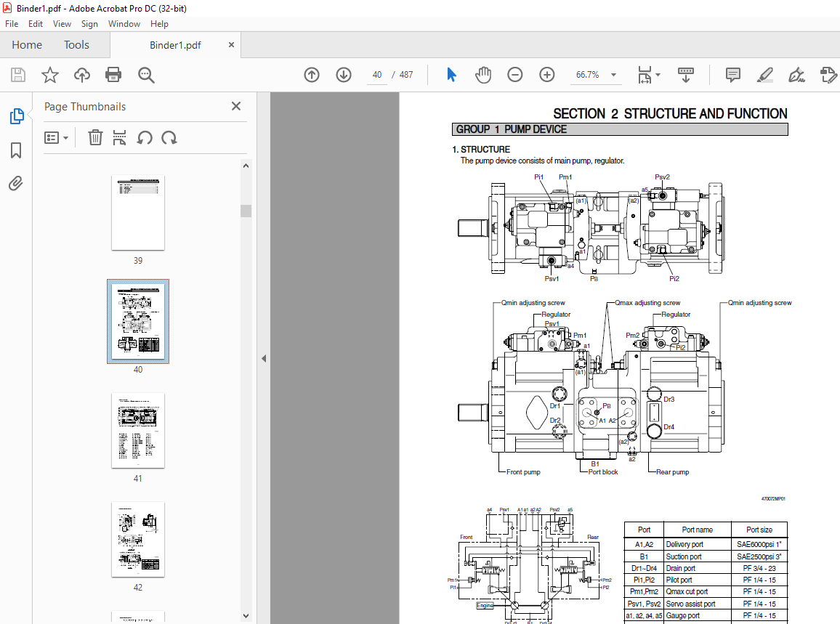The width and height of the screenshot is (840, 624).
Task: Click the '1. STRUCTURE' heading text
Action: click(x=481, y=150)
